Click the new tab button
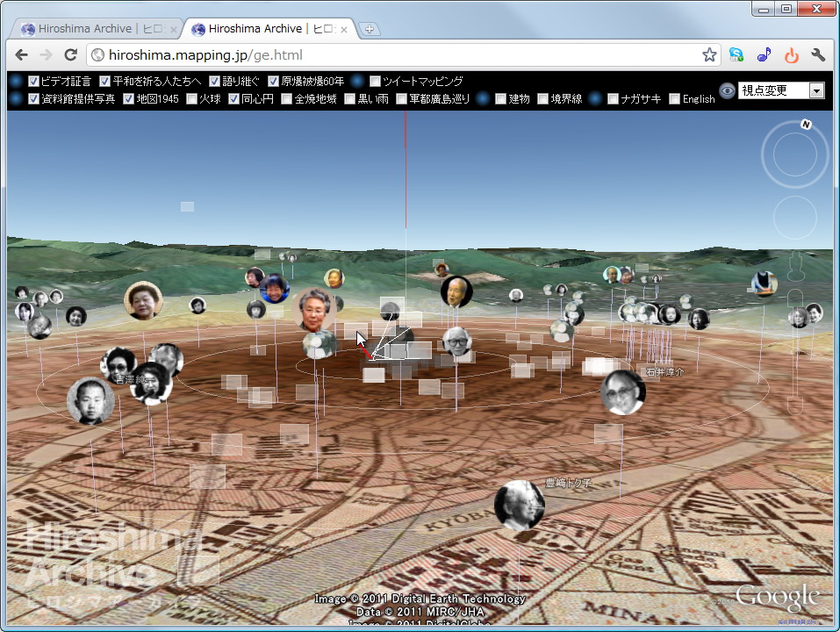The image size is (840, 632). [370, 27]
